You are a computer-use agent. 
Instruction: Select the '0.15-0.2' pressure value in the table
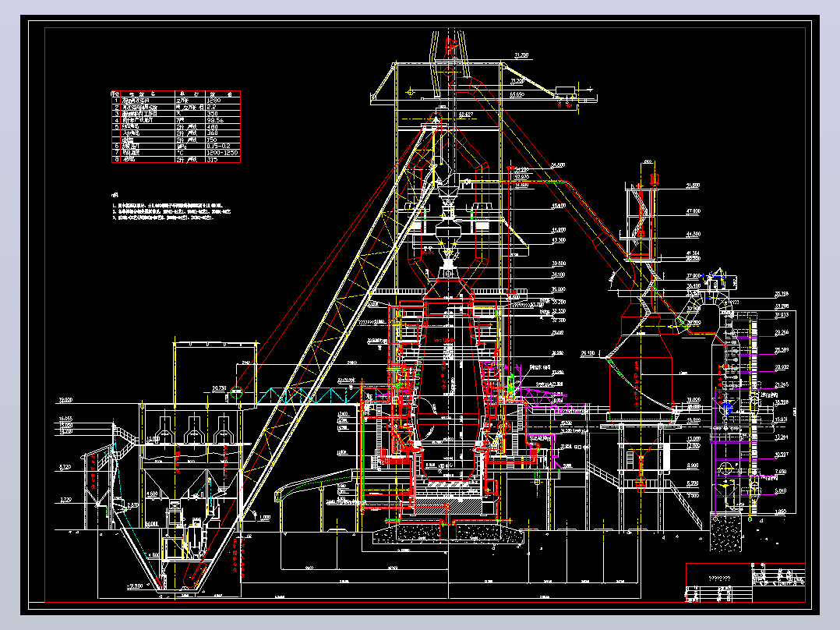tap(218, 146)
